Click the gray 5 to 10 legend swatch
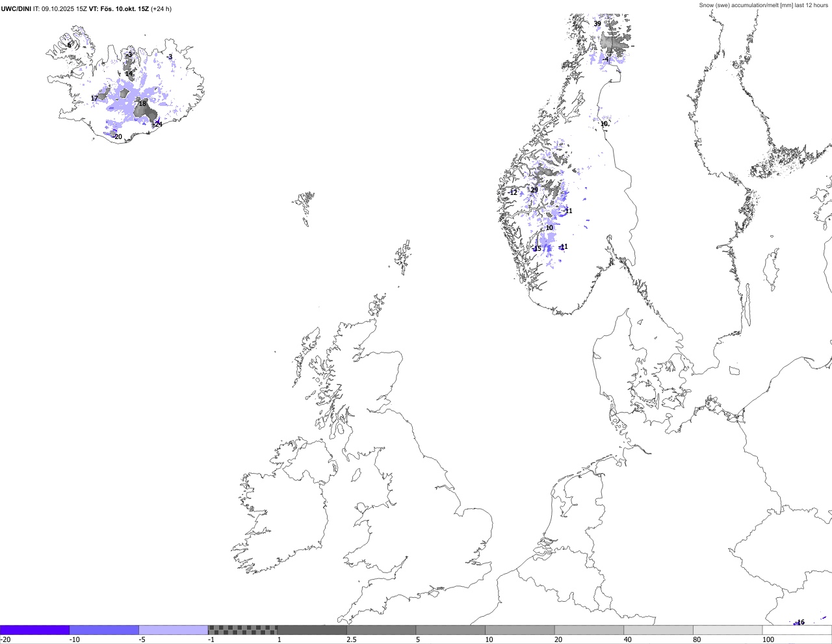832x644 pixels. (x=450, y=630)
